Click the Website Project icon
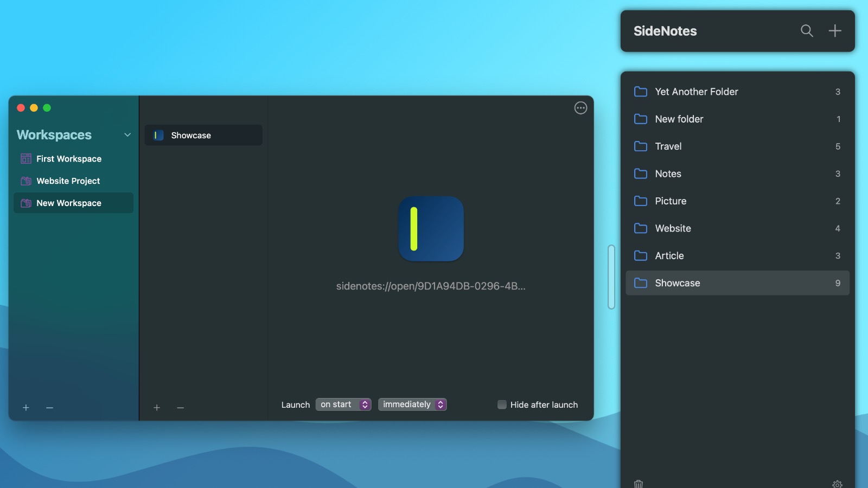This screenshot has height=488, width=868. 26,181
